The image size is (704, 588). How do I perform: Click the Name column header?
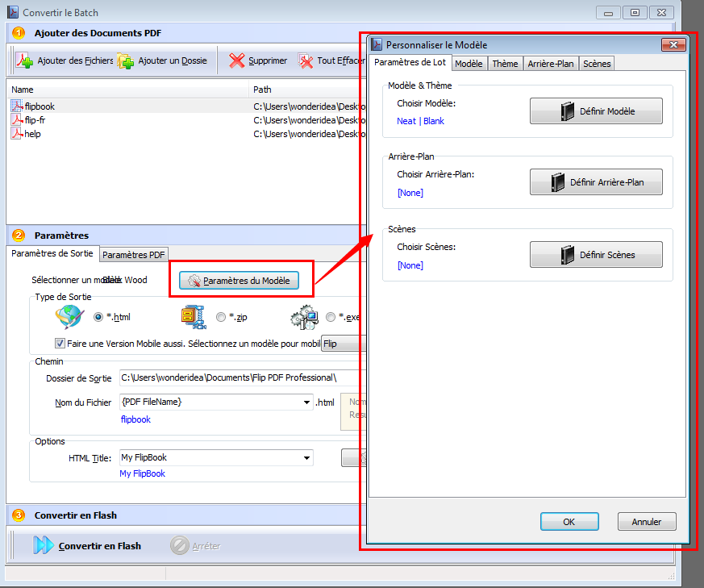(x=128, y=90)
